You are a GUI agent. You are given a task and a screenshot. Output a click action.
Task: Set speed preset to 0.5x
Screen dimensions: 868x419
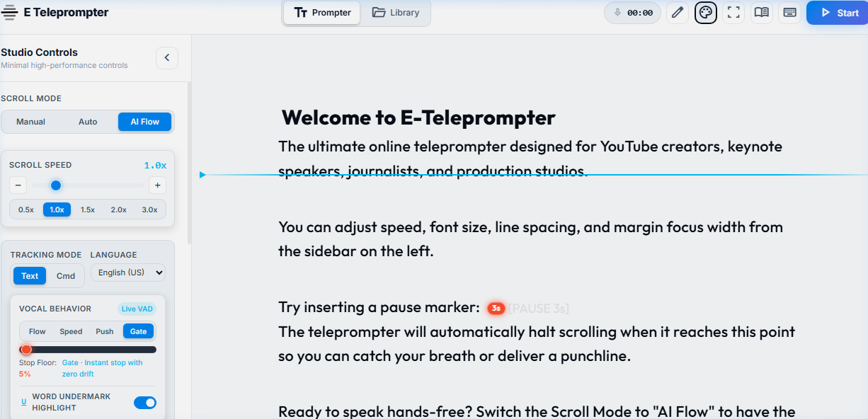click(26, 209)
